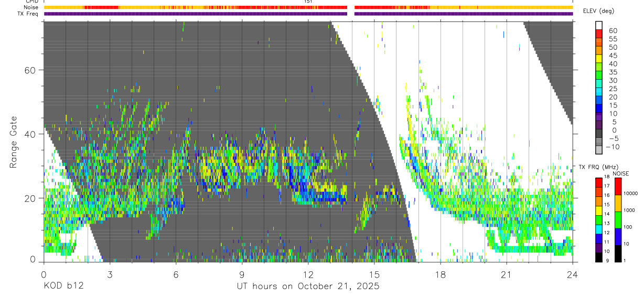Click the light gray bottom ELEV color bar segment

(599, 150)
